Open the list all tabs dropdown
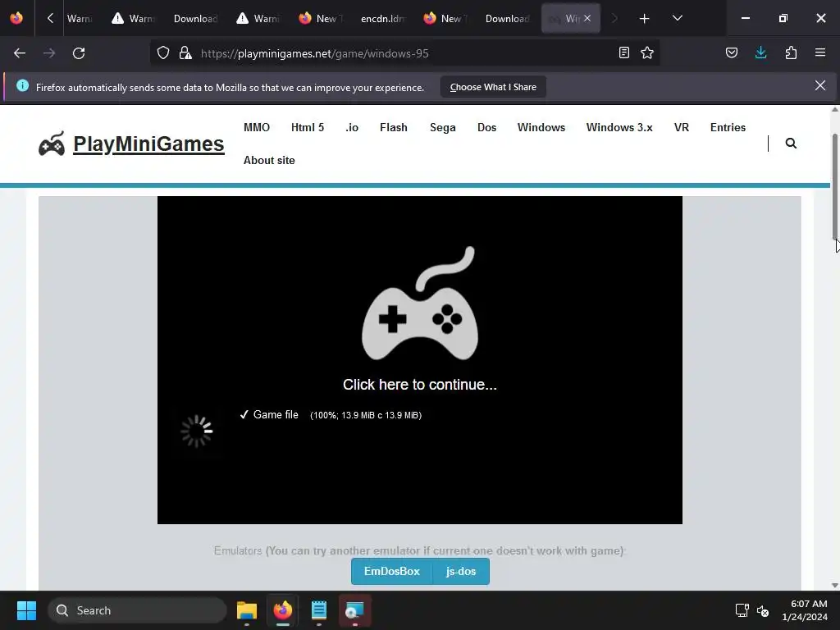The image size is (840, 630). tap(677, 19)
